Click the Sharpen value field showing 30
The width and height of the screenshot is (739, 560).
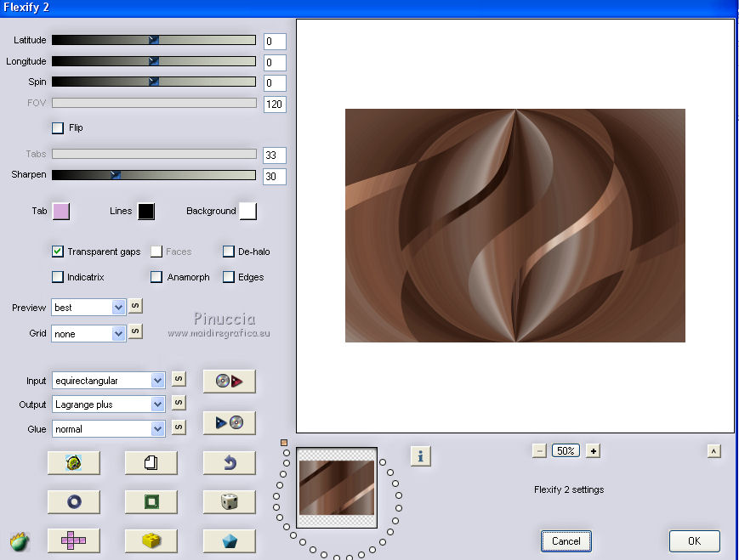275,177
